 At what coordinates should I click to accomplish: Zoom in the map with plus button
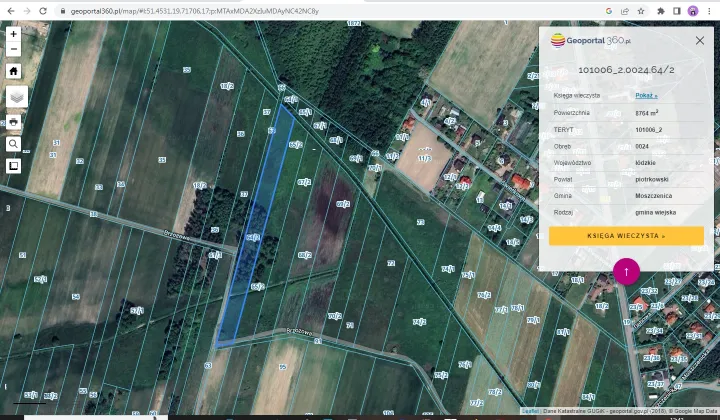(x=13, y=34)
